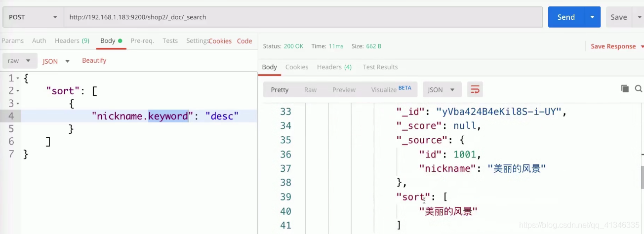Click the Time 11ms value
644x234 pixels.
(x=336, y=46)
